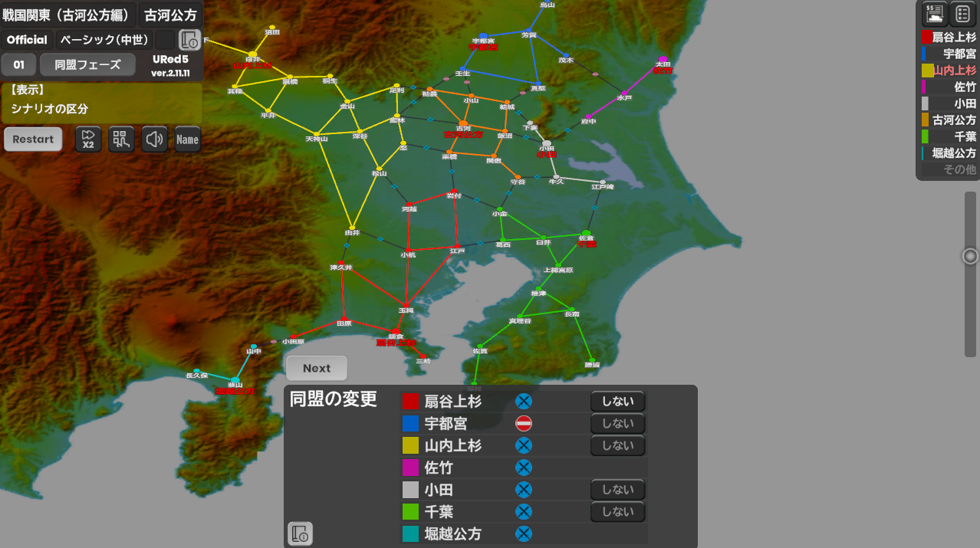Click the zoom slider handle on right edge
This screenshot has height=548, width=980.
970,256
